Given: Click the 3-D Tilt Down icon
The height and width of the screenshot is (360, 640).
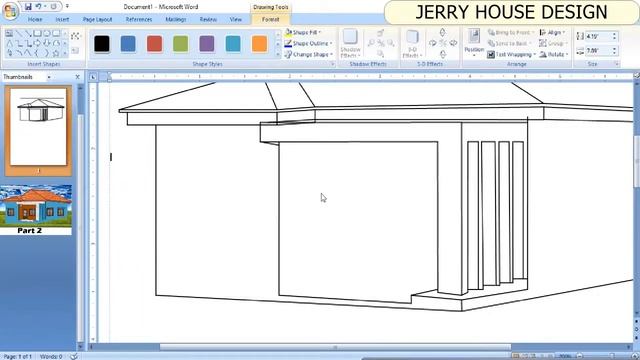Looking at the screenshot, I should tap(443, 54).
